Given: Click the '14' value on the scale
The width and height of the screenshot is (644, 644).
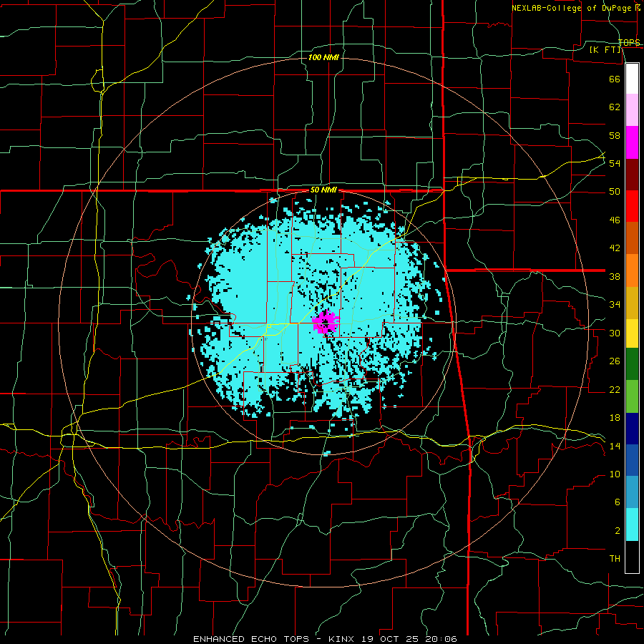Looking at the screenshot, I should coord(615,446).
